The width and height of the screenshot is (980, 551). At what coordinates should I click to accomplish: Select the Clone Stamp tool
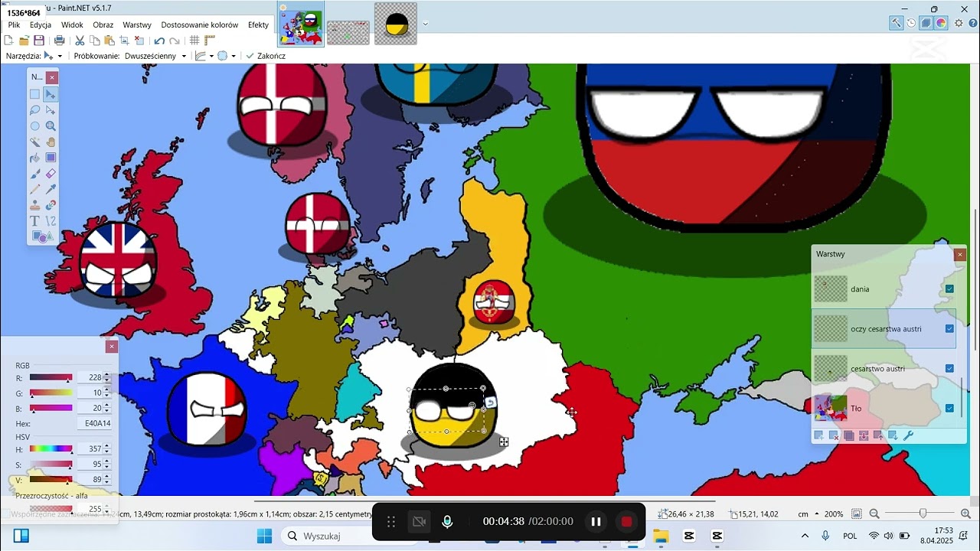35,205
